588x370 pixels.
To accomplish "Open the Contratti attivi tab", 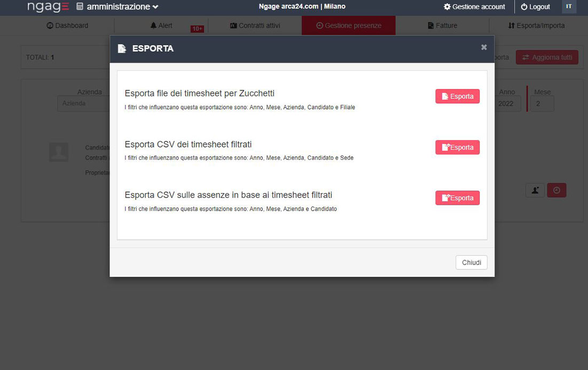I will (255, 26).
